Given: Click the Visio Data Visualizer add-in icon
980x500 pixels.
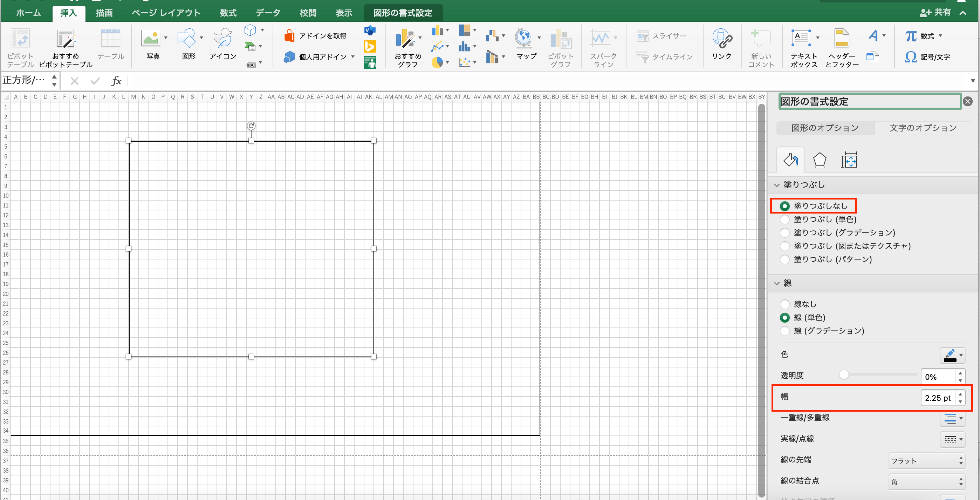Looking at the screenshot, I should [x=370, y=30].
